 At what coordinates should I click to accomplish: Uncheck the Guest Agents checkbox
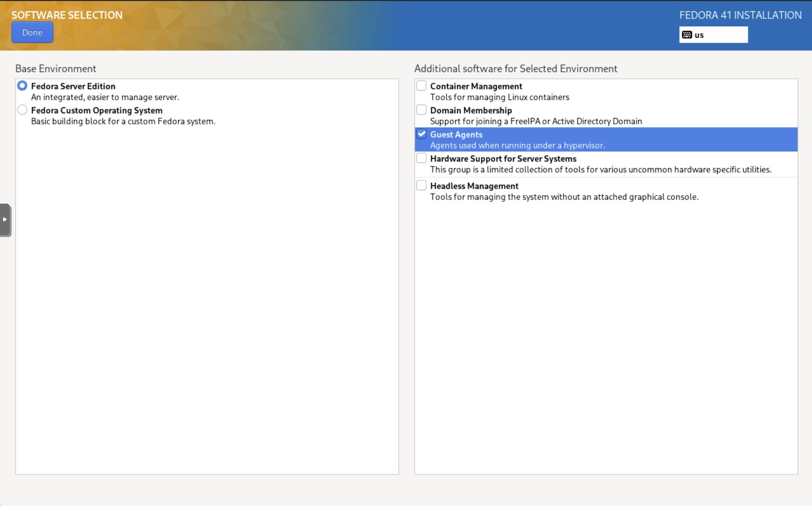point(422,134)
